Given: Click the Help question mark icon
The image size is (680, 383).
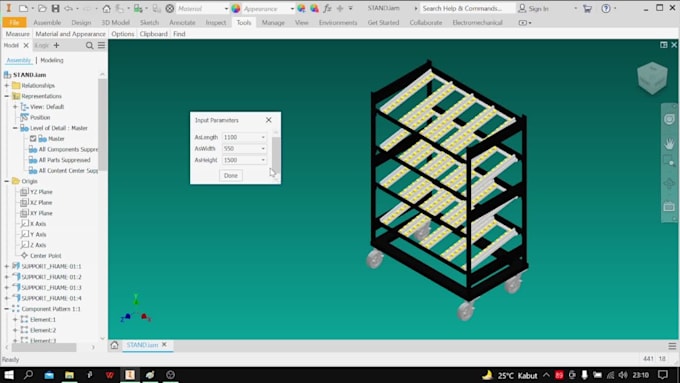Looking at the screenshot, I should 606,8.
